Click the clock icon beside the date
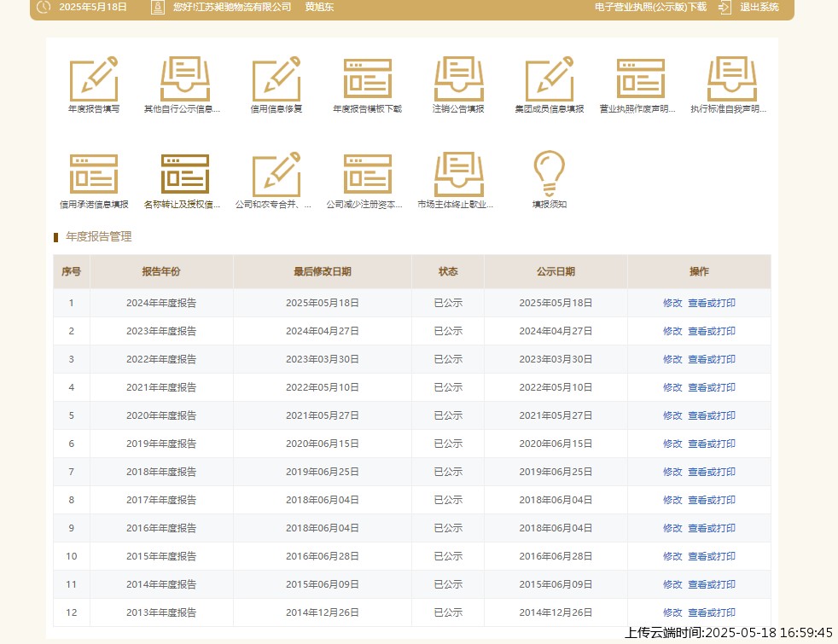Viewport: 838px width, 644px height. (x=44, y=7)
